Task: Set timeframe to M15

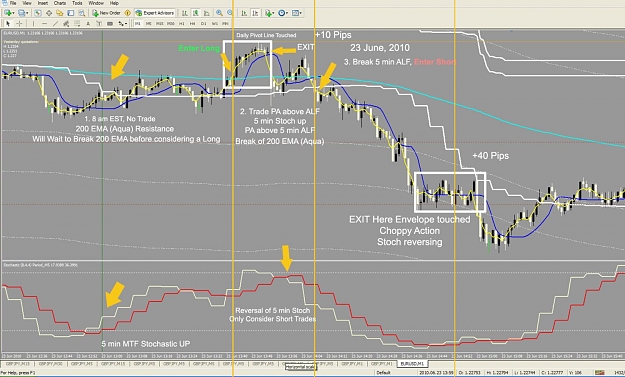Action: coord(159,24)
